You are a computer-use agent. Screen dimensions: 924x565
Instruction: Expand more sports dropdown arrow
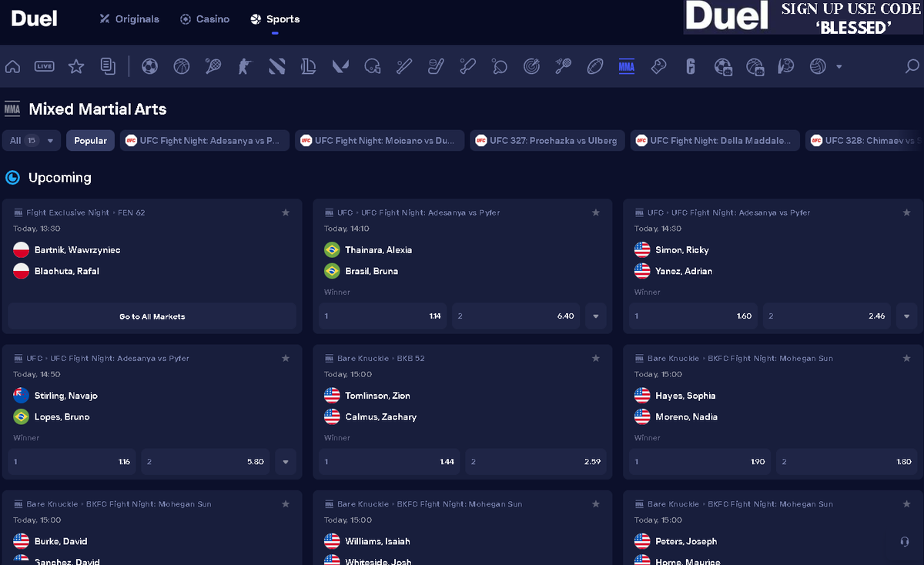tap(839, 67)
